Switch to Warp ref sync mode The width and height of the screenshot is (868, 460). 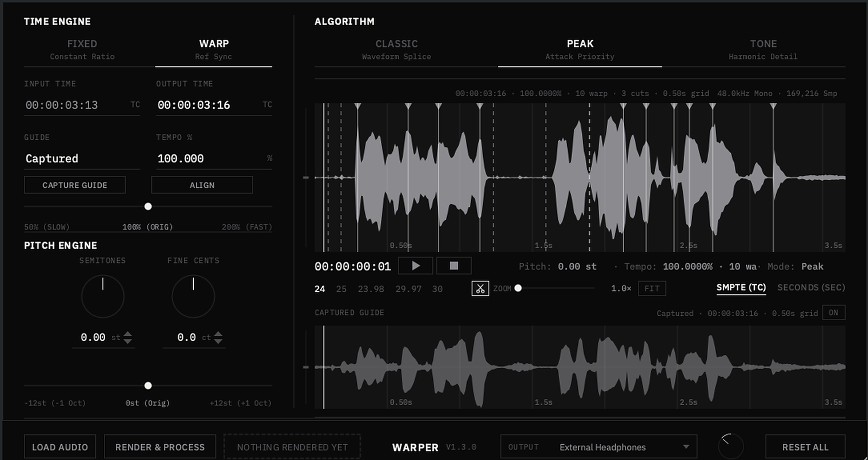(214, 50)
